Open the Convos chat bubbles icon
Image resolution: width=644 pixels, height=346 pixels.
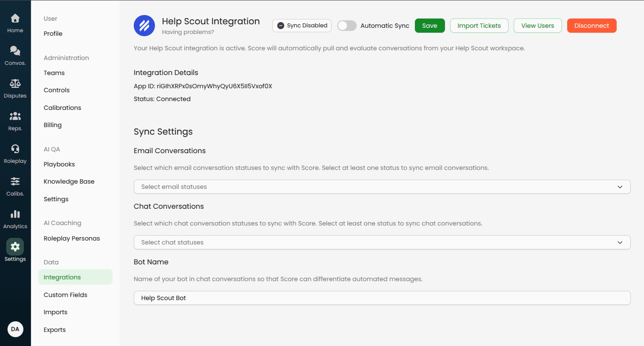tap(15, 51)
